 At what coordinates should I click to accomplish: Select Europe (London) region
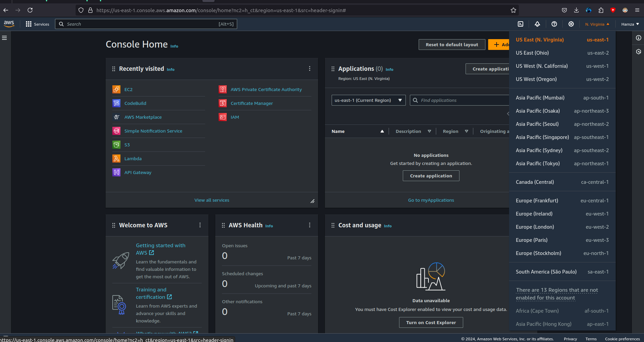pyautogui.click(x=562, y=227)
